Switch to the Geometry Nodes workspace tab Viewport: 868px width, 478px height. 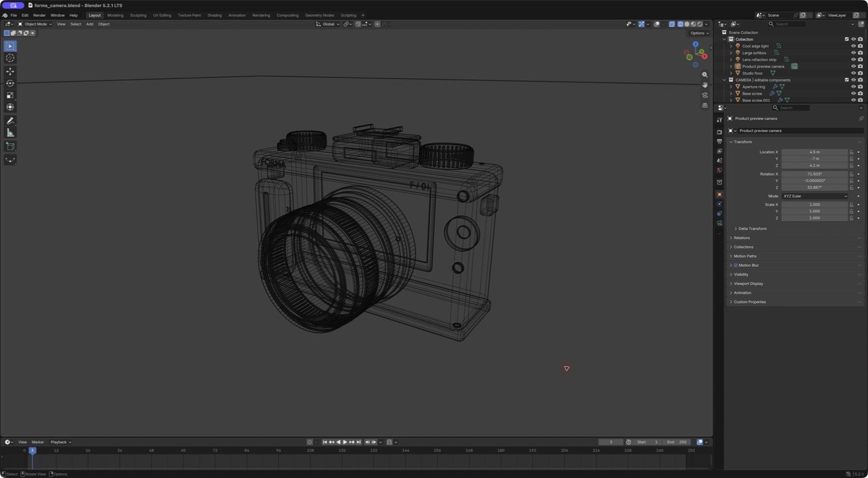pos(319,15)
